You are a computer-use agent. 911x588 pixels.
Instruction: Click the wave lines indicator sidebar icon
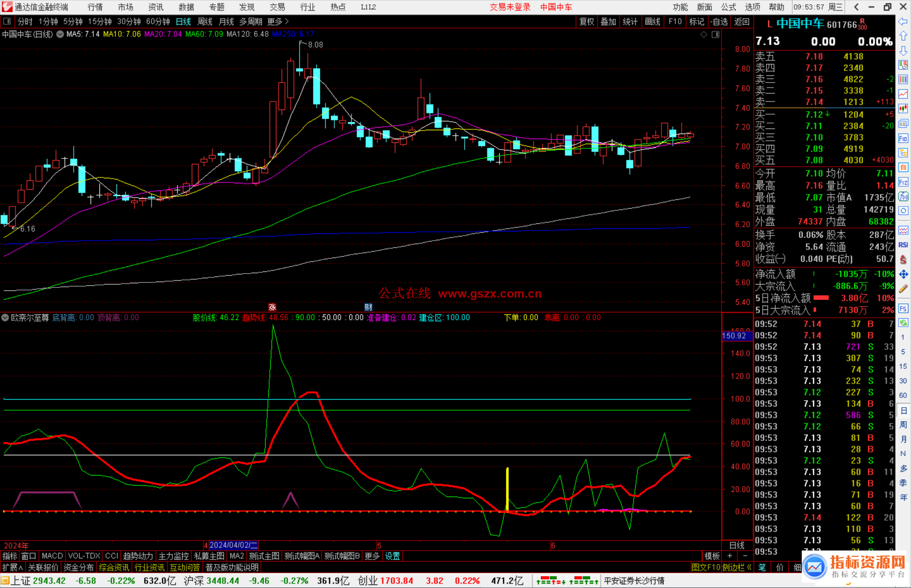point(903,230)
